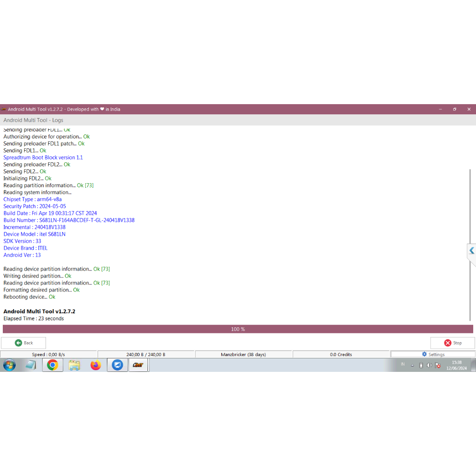Click the Elapsed Time : 23 seconds line
476x476 pixels.
pyautogui.click(x=33, y=318)
